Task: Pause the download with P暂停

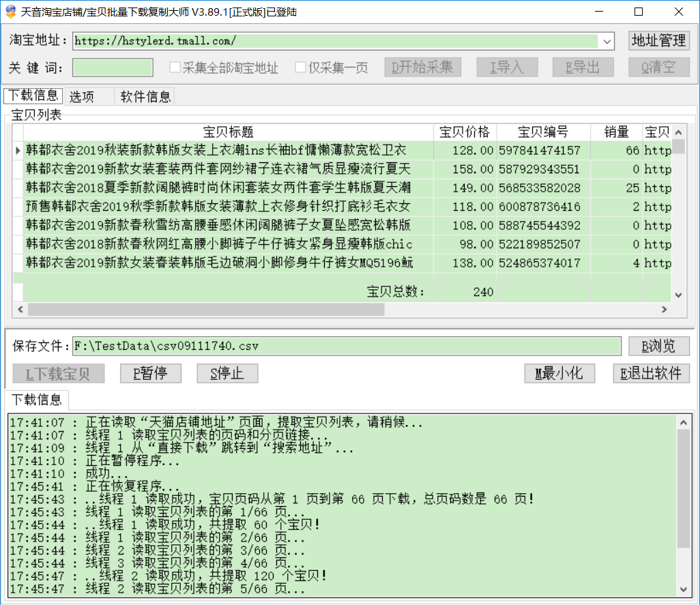Action: 152,374
